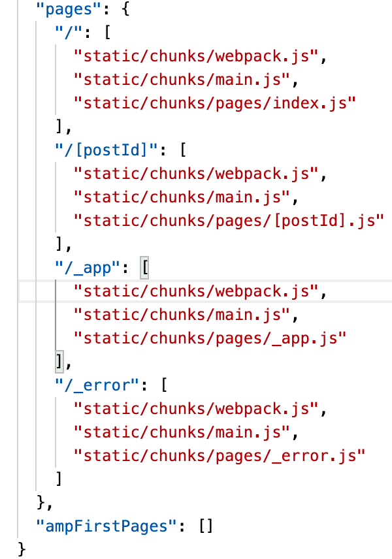Click the empty array after "ampFirstPages"
Screen dimensions: 392x559
[x=205, y=526]
